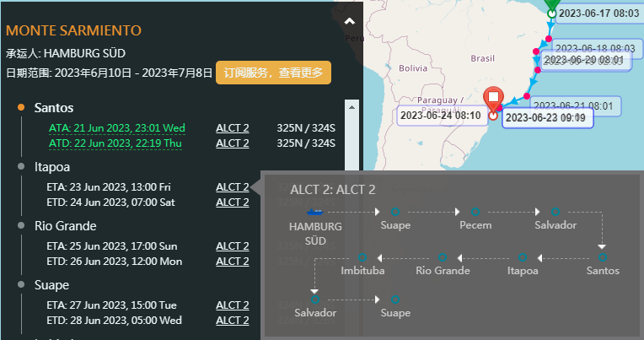Click the Santos port circle in route diagram
644x340 pixels.
click(x=602, y=256)
